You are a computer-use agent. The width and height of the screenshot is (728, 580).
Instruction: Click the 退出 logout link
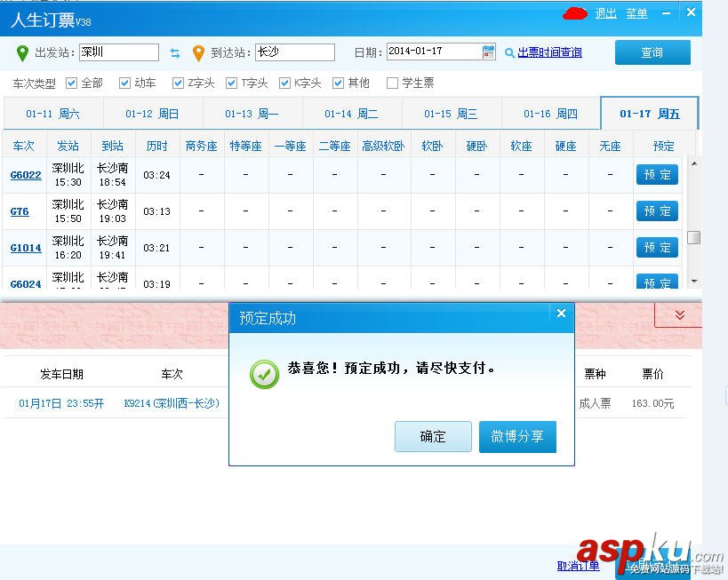[606, 13]
